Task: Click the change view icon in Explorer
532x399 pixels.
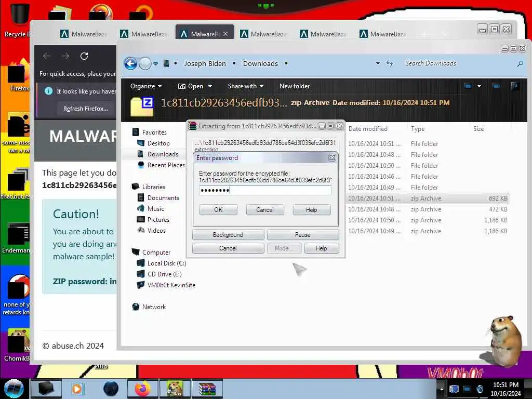Action: pyautogui.click(x=468, y=86)
